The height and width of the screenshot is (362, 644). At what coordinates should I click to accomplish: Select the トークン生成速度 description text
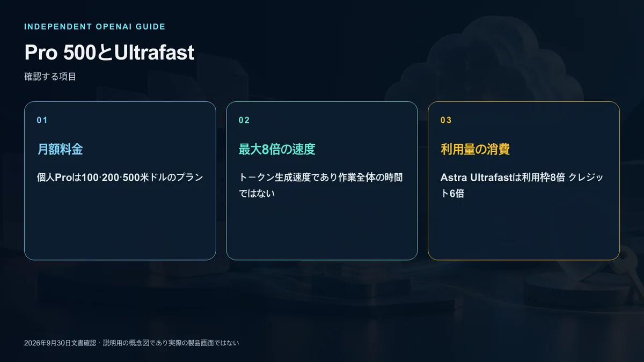pos(320,178)
